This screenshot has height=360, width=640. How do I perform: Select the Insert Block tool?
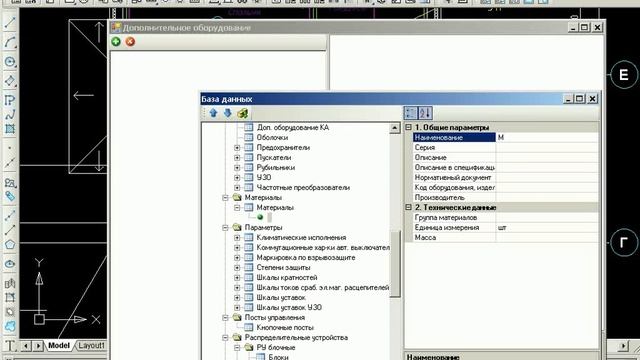click(10, 182)
